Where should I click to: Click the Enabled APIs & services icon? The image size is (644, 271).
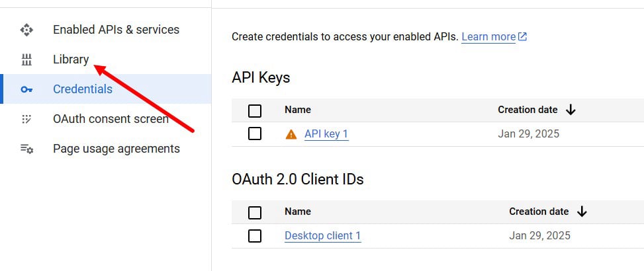[26, 30]
